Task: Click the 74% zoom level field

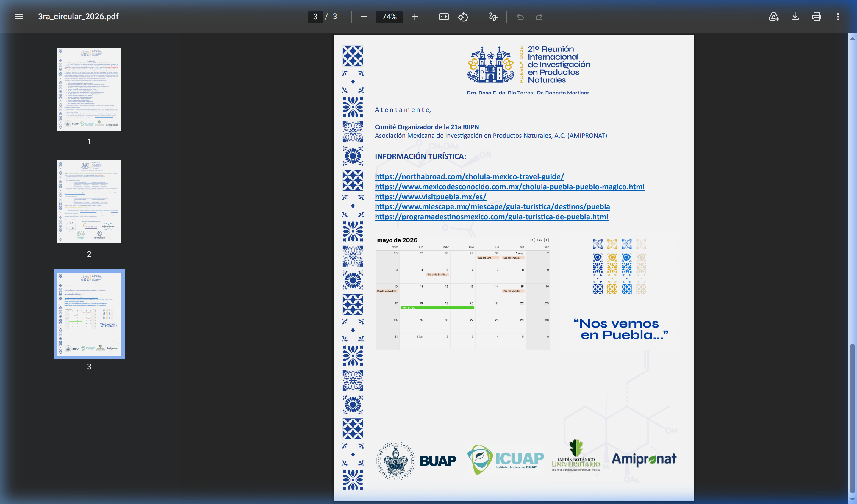Action: (x=389, y=17)
